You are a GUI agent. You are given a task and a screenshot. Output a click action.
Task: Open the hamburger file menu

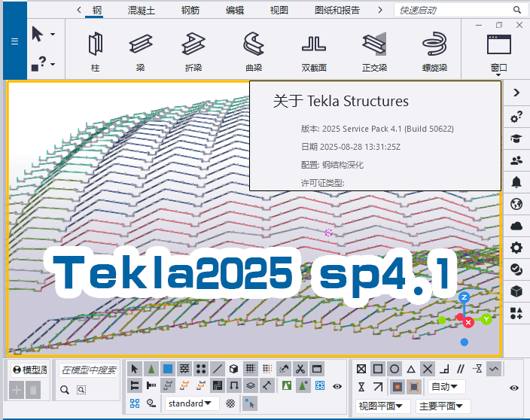pyautogui.click(x=14, y=41)
